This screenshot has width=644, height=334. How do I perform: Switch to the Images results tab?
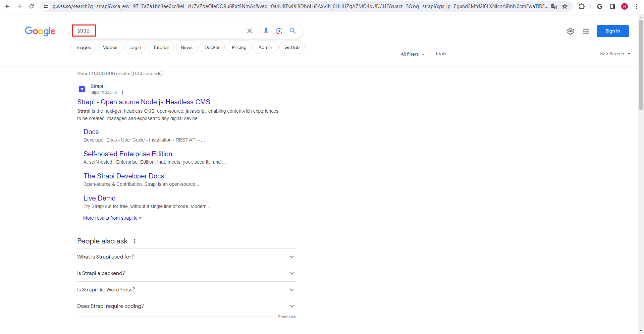(83, 47)
